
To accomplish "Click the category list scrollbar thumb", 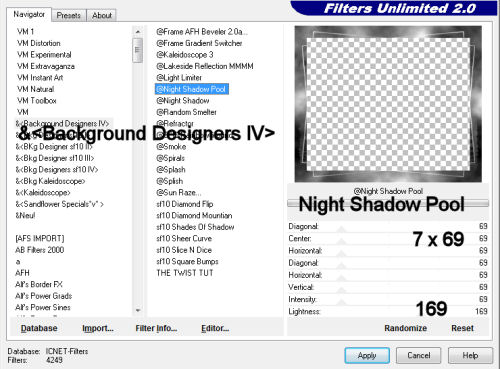I will click(138, 50).
